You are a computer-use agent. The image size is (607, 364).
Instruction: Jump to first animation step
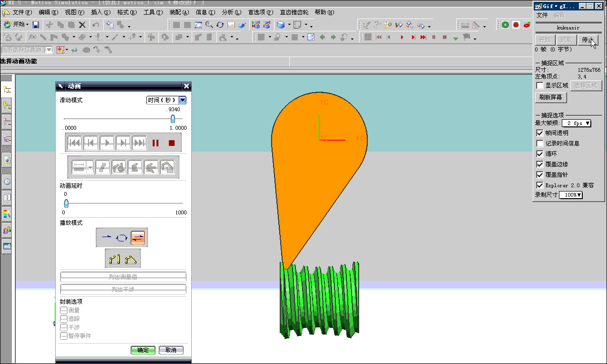[x=75, y=143]
